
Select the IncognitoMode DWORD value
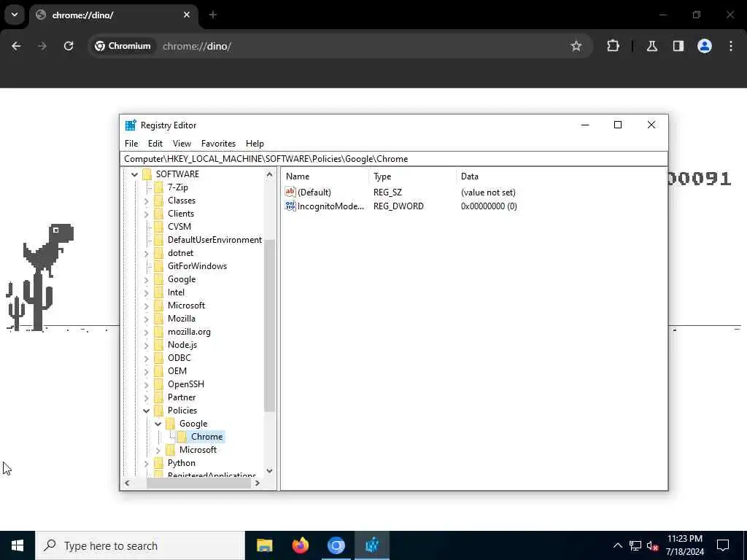click(330, 206)
